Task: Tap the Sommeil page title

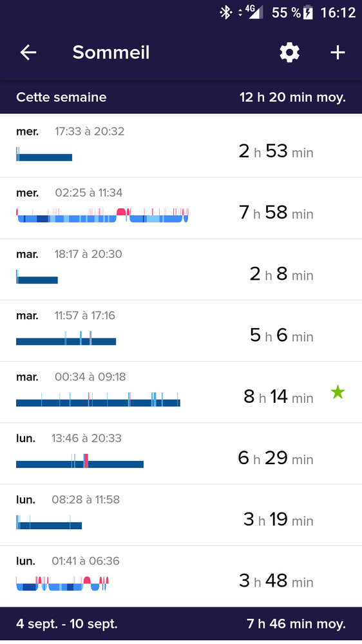Action: click(111, 53)
